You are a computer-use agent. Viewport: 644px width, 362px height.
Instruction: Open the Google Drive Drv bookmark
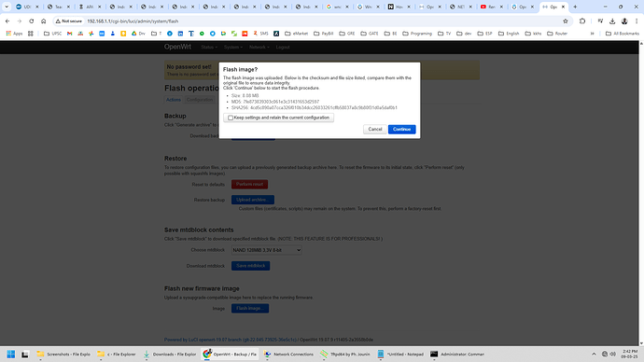point(138,34)
